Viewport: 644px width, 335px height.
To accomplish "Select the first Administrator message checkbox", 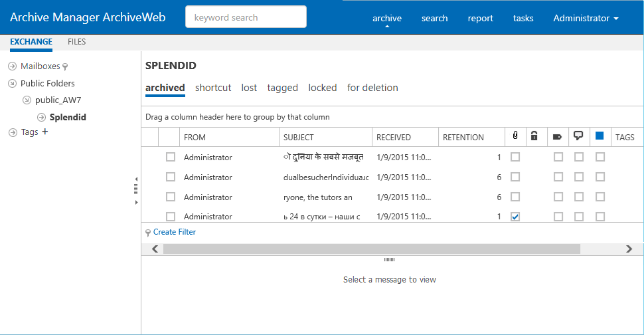I will click(x=171, y=157).
